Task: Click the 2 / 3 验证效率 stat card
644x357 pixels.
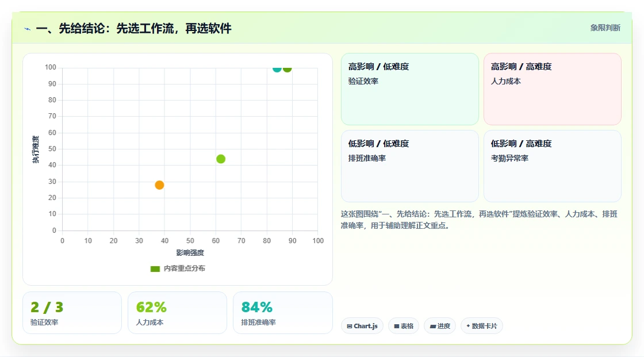Action: tap(72, 313)
